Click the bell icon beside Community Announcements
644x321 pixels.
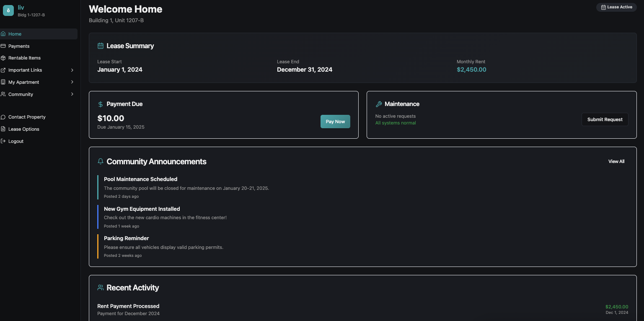(101, 161)
